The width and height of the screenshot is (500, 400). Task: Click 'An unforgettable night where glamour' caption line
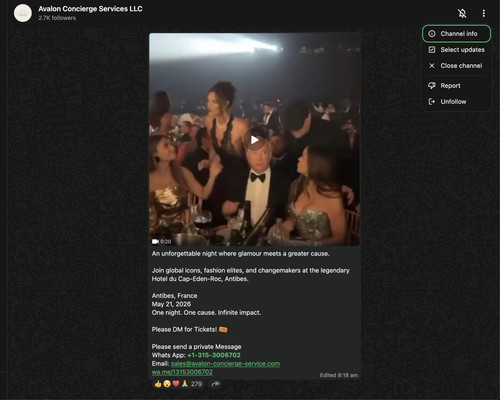coord(240,254)
